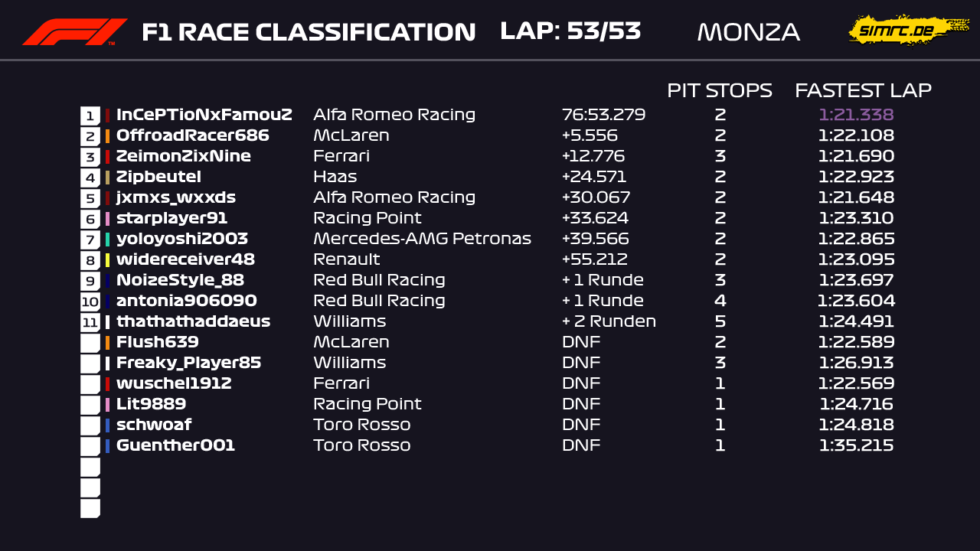The image size is (980, 551).
Task: Click orange team color bar beside OffroadRacer686
Action: [x=107, y=136]
